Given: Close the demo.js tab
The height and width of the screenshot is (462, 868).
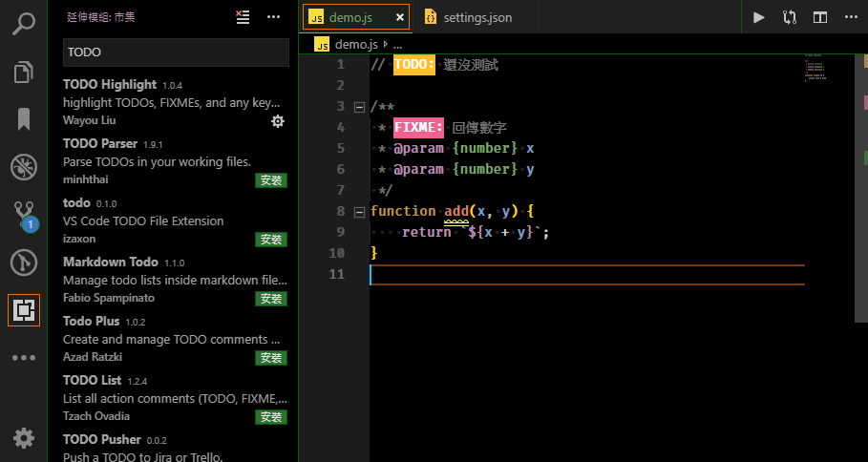Looking at the screenshot, I should coord(400,18).
